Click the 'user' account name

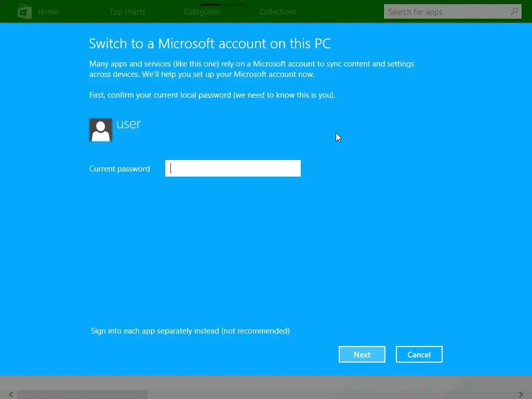click(x=129, y=124)
